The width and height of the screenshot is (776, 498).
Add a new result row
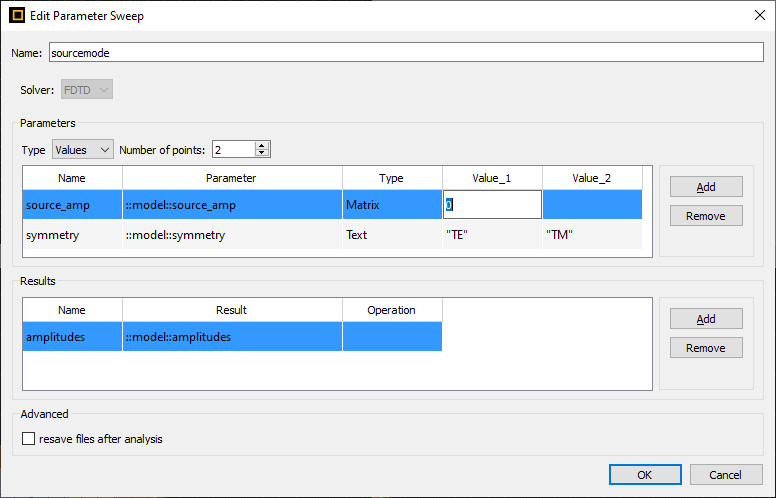coord(706,319)
